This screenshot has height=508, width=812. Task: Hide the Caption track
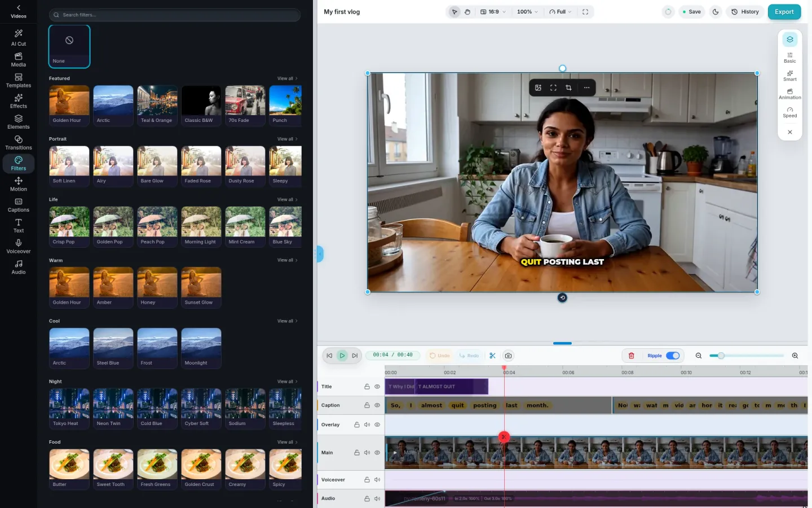click(x=377, y=405)
